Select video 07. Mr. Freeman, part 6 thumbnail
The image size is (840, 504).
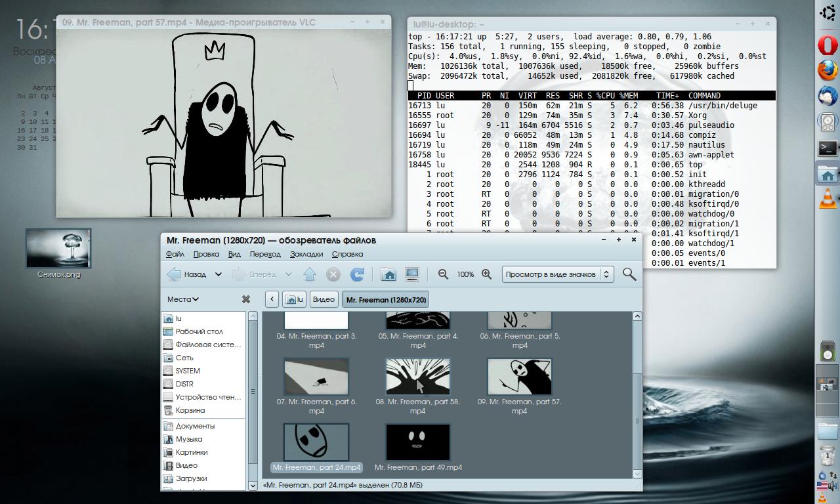coord(316,377)
